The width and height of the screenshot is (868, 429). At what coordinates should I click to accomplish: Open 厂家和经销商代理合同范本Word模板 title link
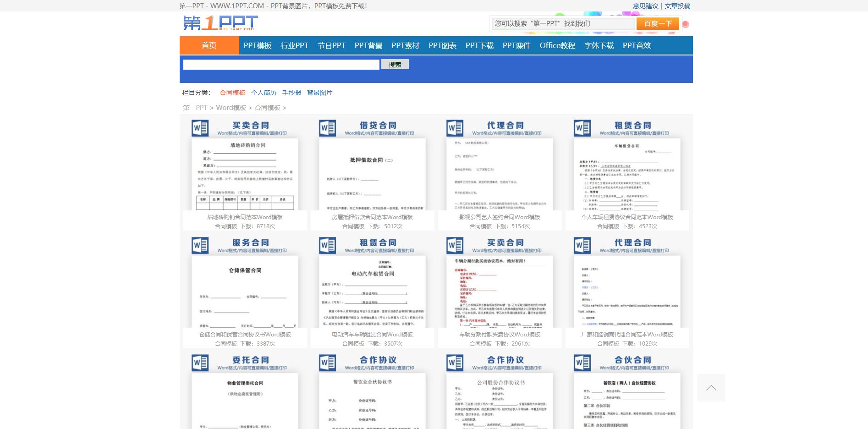(627, 335)
